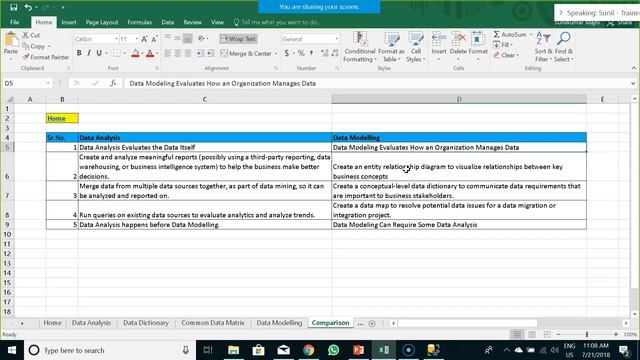Toggle Underline formatting
This screenshot has height=360, width=640.
99,53
